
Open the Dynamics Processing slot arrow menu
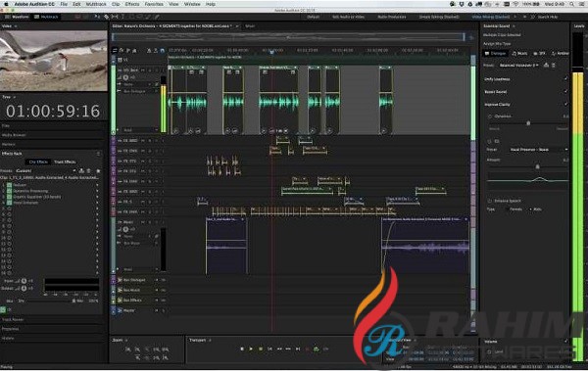(97, 191)
